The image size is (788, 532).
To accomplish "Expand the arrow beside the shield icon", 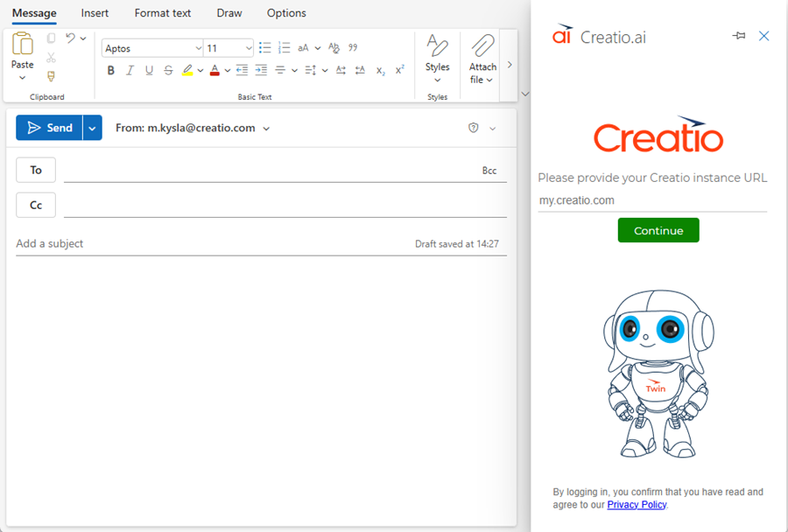I will (x=492, y=129).
